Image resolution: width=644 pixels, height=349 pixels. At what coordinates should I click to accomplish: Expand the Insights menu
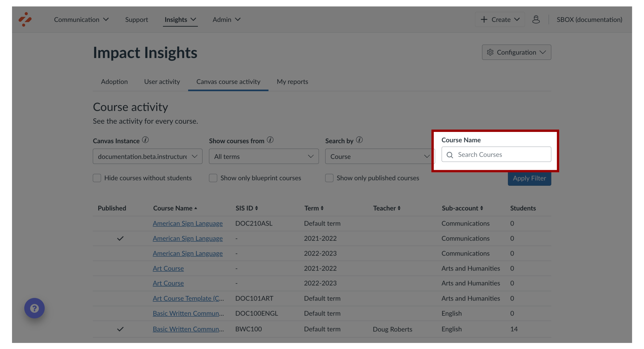click(180, 19)
